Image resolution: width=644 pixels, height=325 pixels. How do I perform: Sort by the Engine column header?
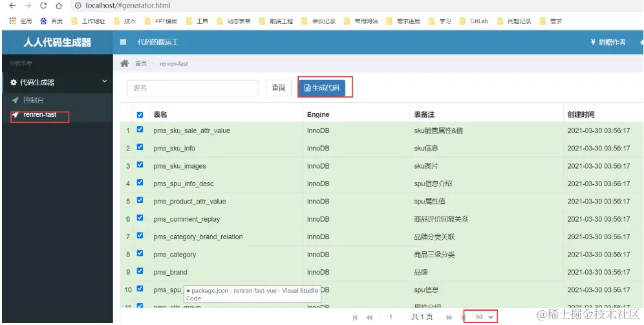pos(318,114)
